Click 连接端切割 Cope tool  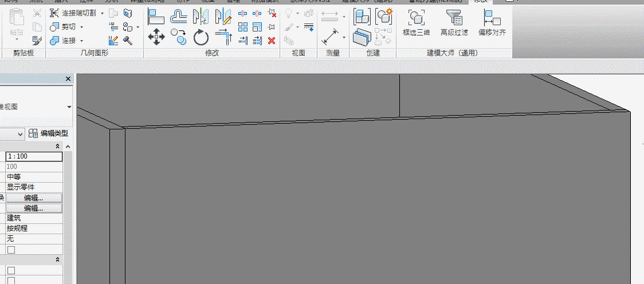point(73,13)
